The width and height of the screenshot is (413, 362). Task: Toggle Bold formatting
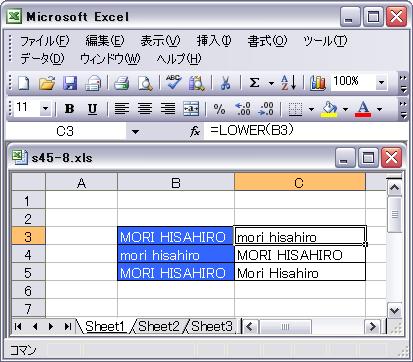(x=69, y=109)
